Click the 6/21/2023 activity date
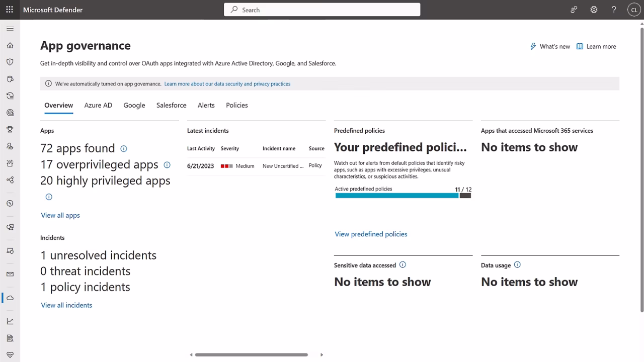Viewport: 644px width, 362px height. 200,166
